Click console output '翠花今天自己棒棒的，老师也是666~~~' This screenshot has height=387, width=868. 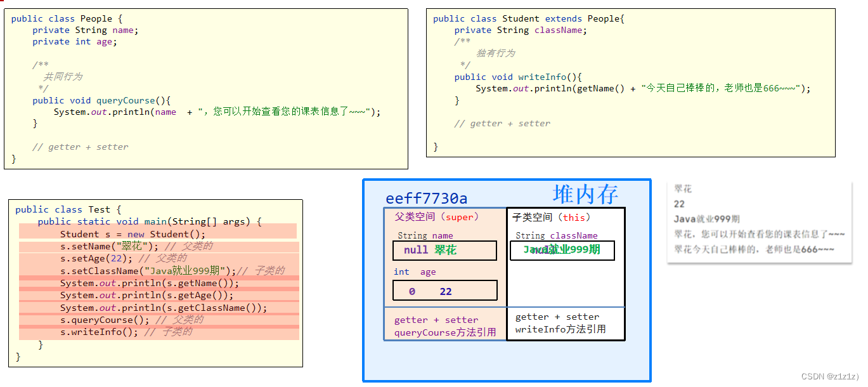tap(754, 249)
